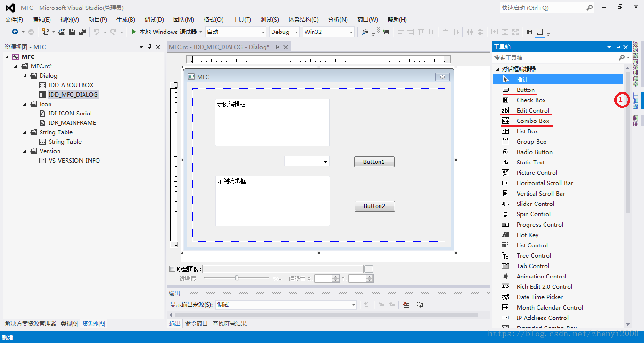Switch to the 查找符号结果 tab

pos(230,323)
